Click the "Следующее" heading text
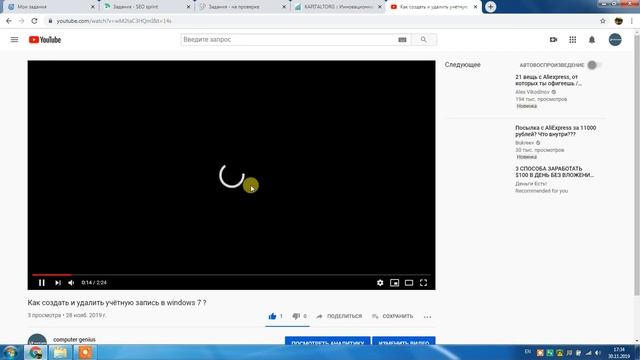Screen dimensions: 640x360 (x=462, y=64)
